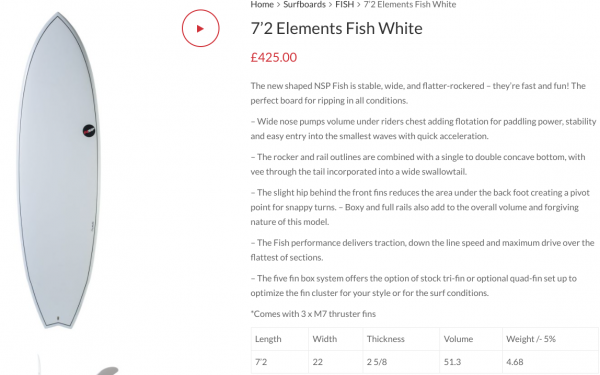Viewport: 600px width, 375px height.
Task: Go to Home breadcrumb link
Action: click(262, 5)
